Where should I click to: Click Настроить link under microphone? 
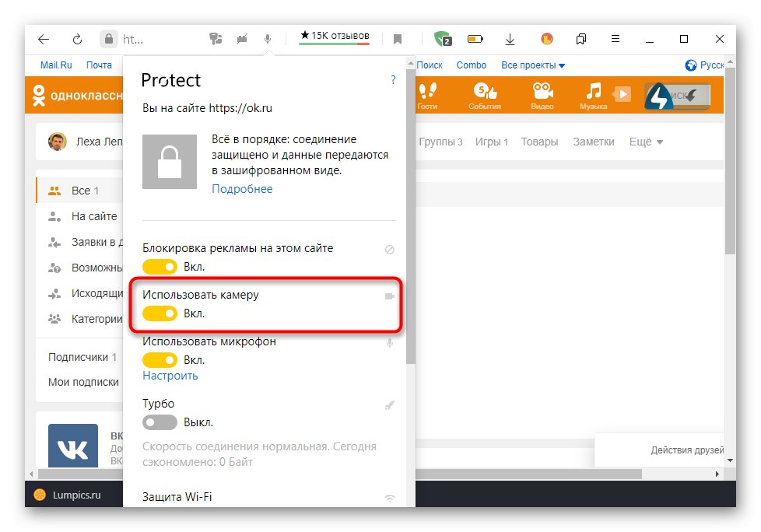tap(170, 376)
